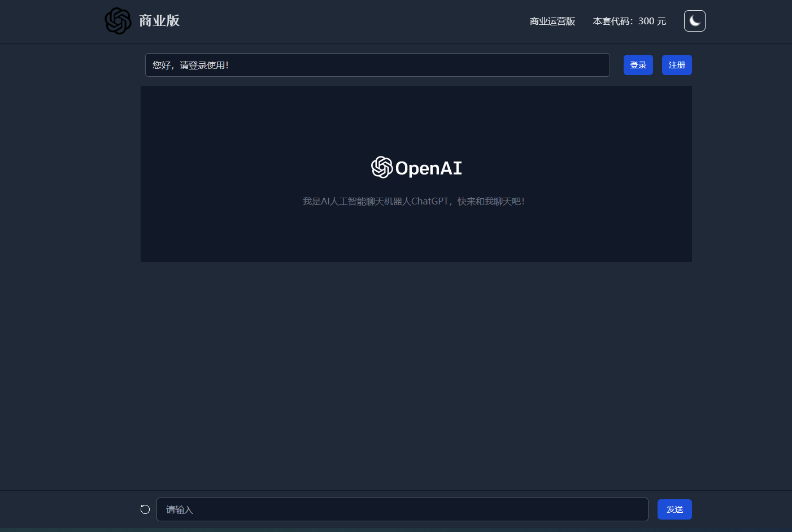792x532 pixels.
Task: Click the 商业版 site title text
Action: (159, 21)
